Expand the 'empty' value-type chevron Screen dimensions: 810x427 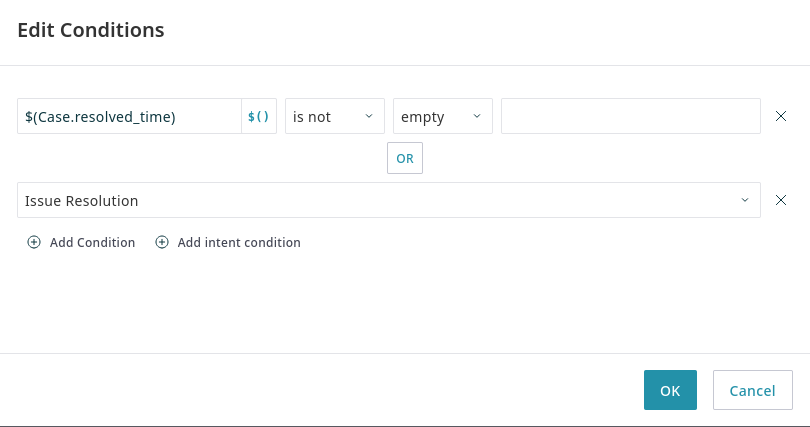click(476, 116)
